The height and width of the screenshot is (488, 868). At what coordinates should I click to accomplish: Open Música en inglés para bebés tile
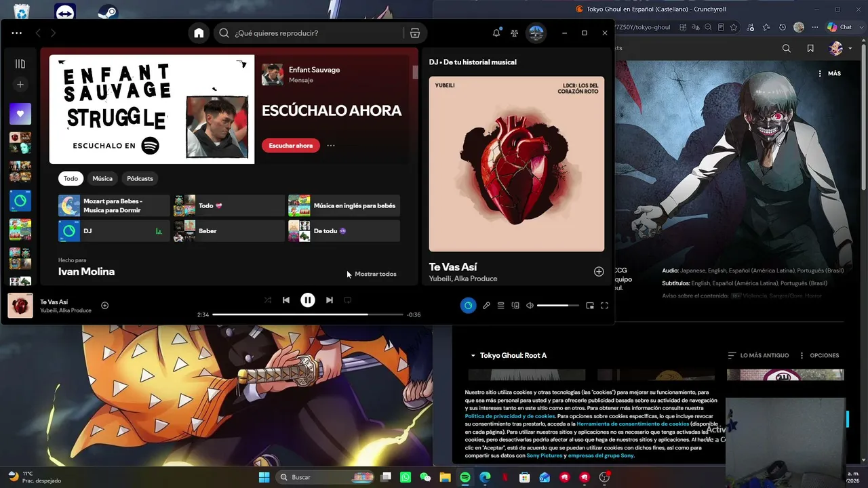(x=344, y=205)
